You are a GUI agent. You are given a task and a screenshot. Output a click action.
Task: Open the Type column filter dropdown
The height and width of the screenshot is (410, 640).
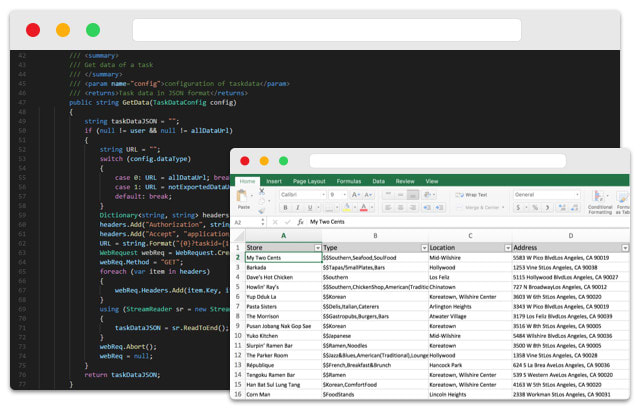click(424, 248)
